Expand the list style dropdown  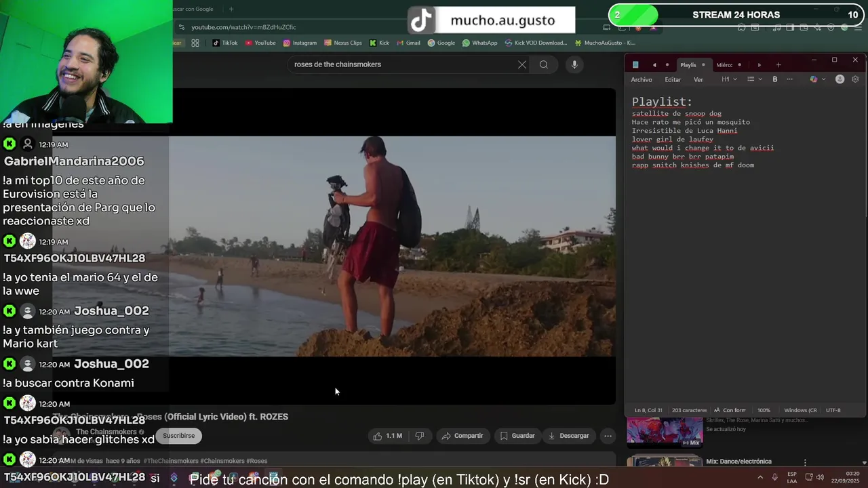pyautogui.click(x=754, y=79)
